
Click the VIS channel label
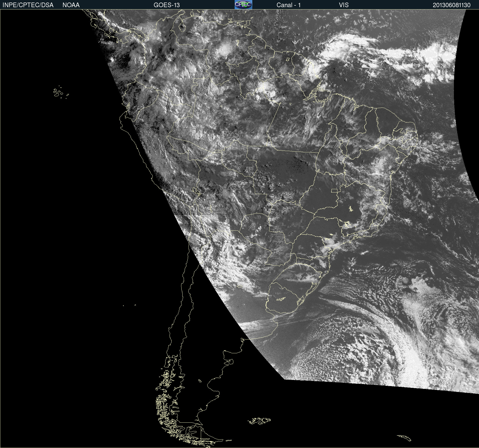point(344,5)
